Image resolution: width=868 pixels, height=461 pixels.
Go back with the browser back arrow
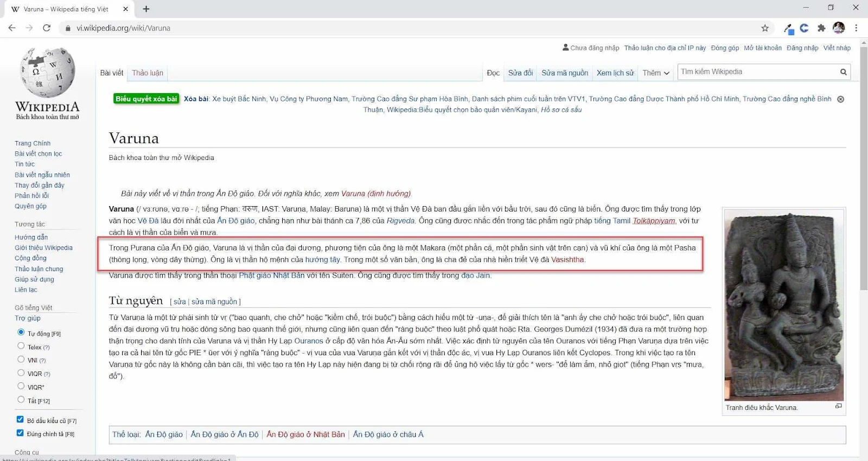(x=12, y=28)
